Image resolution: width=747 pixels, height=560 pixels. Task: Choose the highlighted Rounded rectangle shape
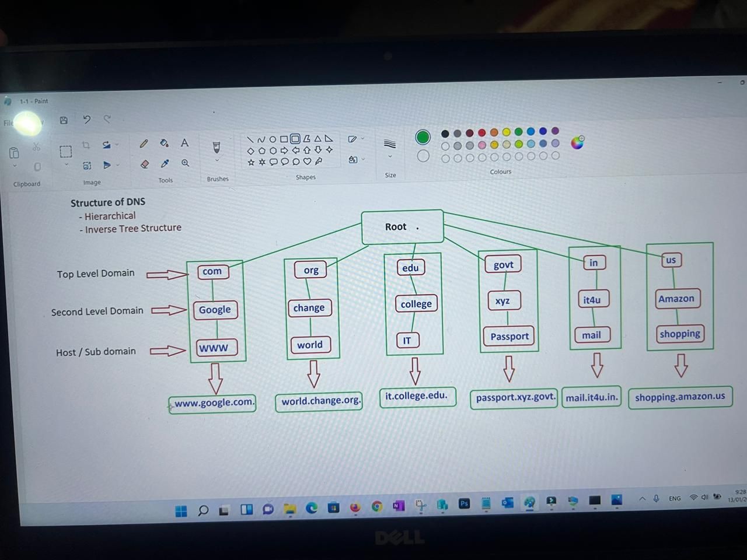295,139
